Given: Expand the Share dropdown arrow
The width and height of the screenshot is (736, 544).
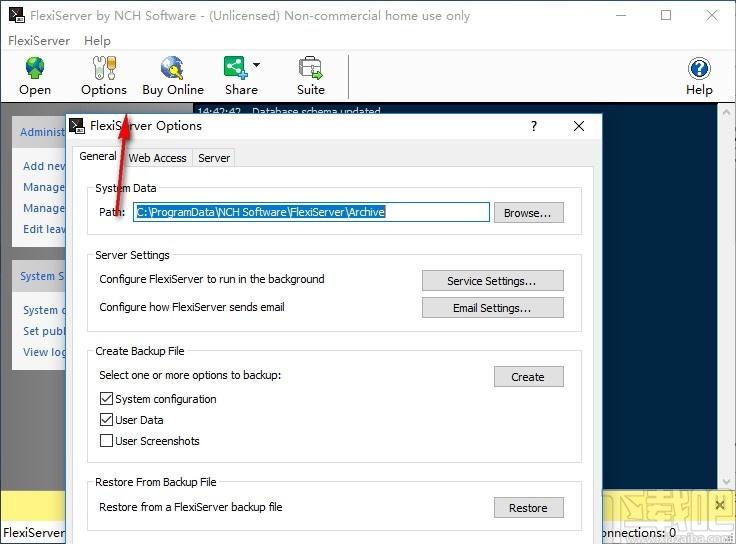Looking at the screenshot, I should [x=256, y=65].
